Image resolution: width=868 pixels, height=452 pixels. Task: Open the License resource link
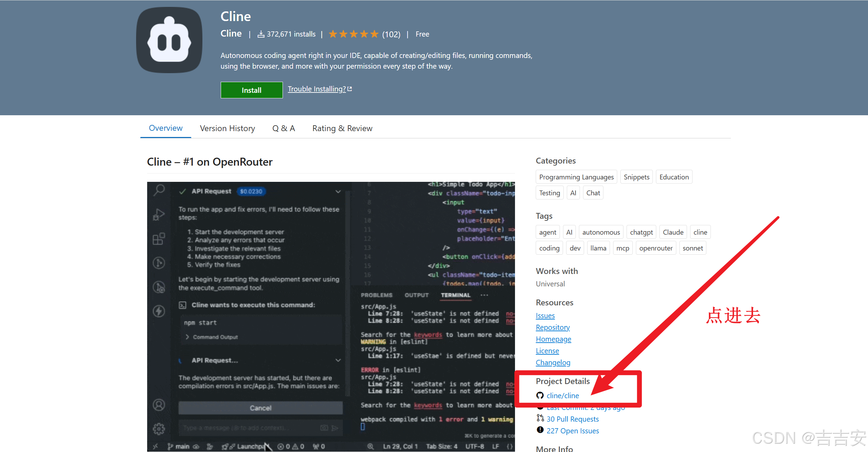(547, 351)
